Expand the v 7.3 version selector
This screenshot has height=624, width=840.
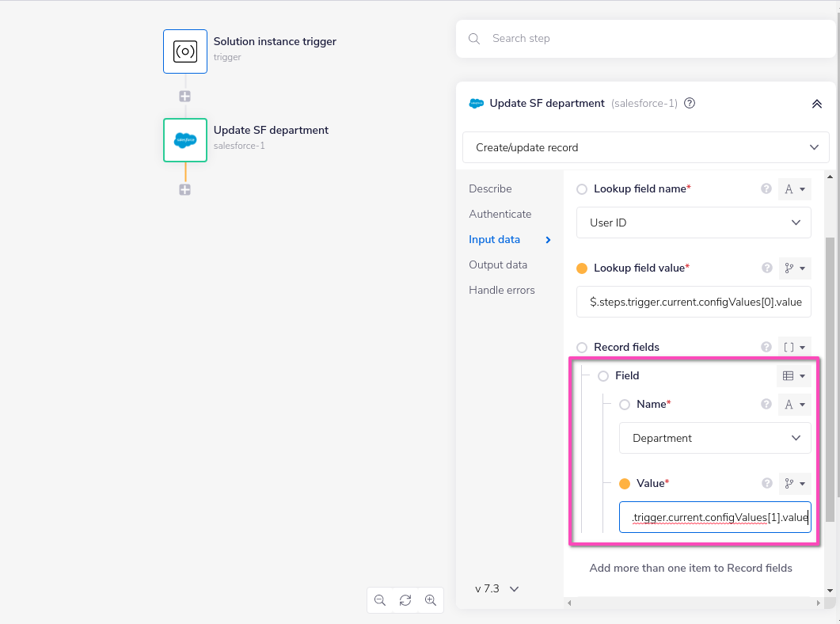tap(496, 588)
